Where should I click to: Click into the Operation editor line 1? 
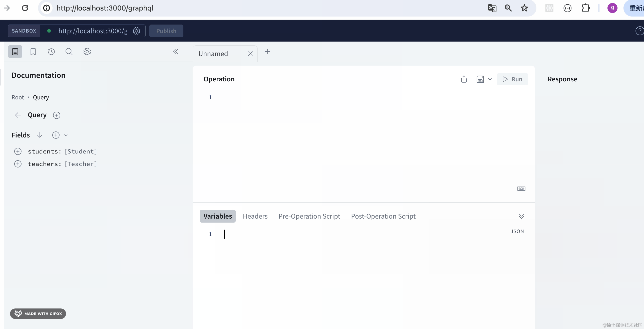tap(325, 97)
